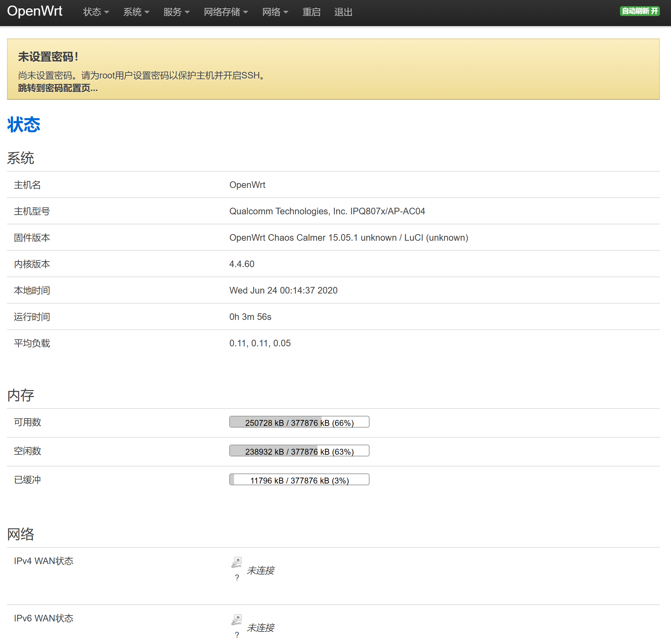
Task: Expand the 服务 menu
Action: click(177, 12)
